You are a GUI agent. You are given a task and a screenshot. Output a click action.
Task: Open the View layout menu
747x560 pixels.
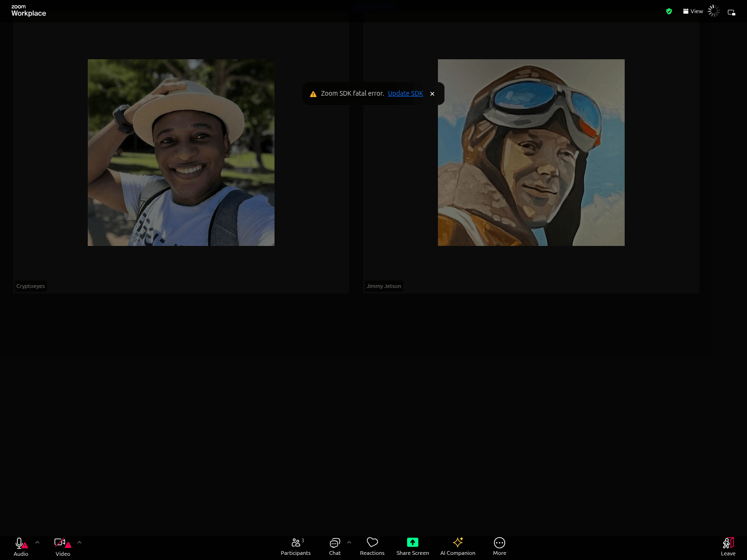(x=693, y=11)
